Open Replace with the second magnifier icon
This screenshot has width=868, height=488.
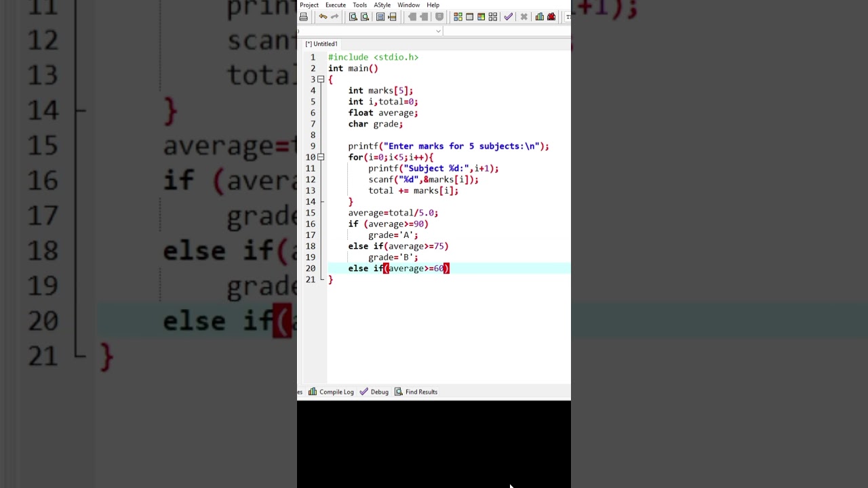(364, 17)
